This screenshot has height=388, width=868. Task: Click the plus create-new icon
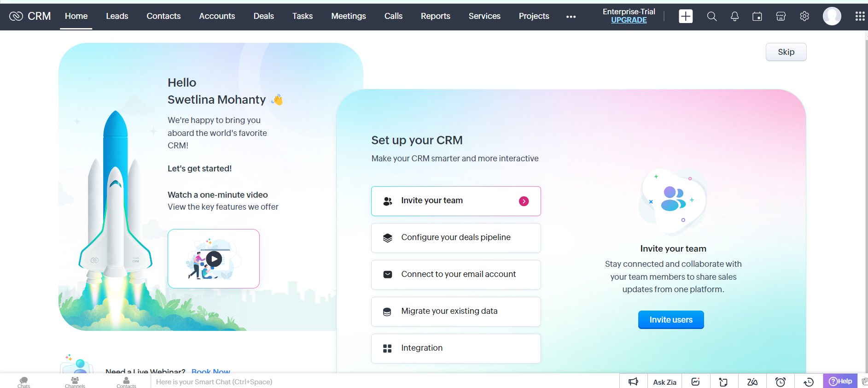point(686,16)
